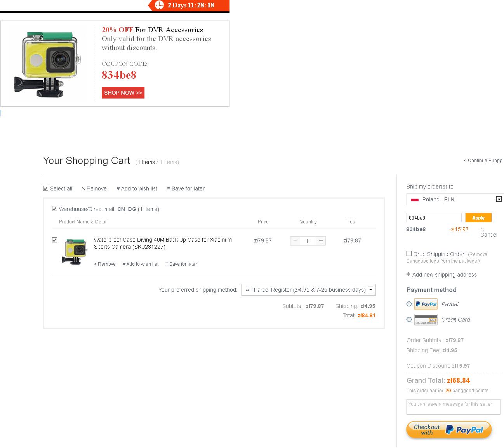Click the coupon code input field
Viewport: 504px width, 448px height.
pos(434,218)
